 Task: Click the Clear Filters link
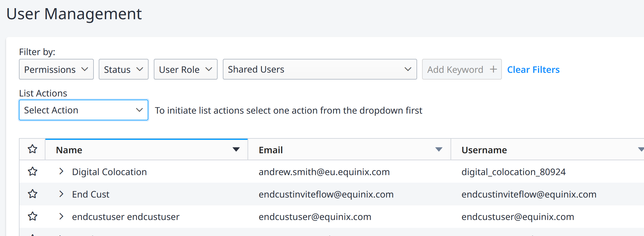pyautogui.click(x=533, y=70)
